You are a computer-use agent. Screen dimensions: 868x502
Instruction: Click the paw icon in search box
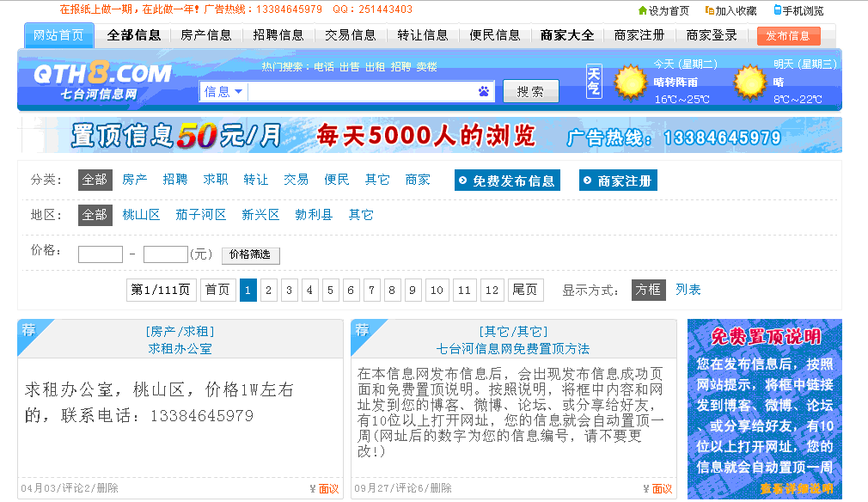click(483, 91)
